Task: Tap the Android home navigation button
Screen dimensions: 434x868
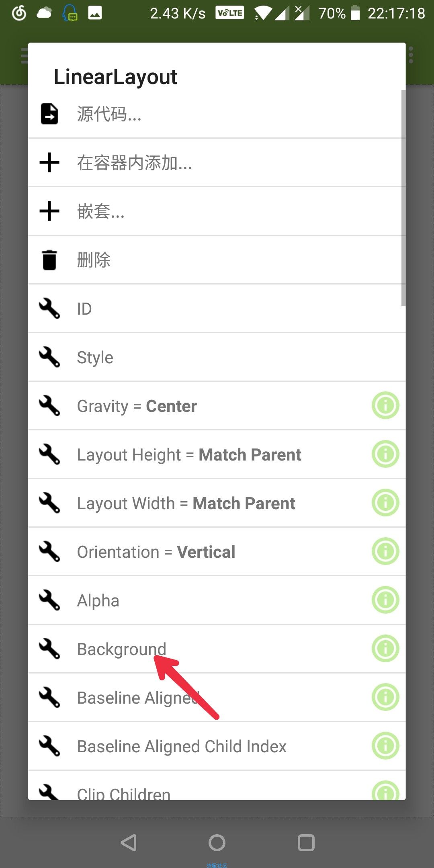Action: coord(217,843)
